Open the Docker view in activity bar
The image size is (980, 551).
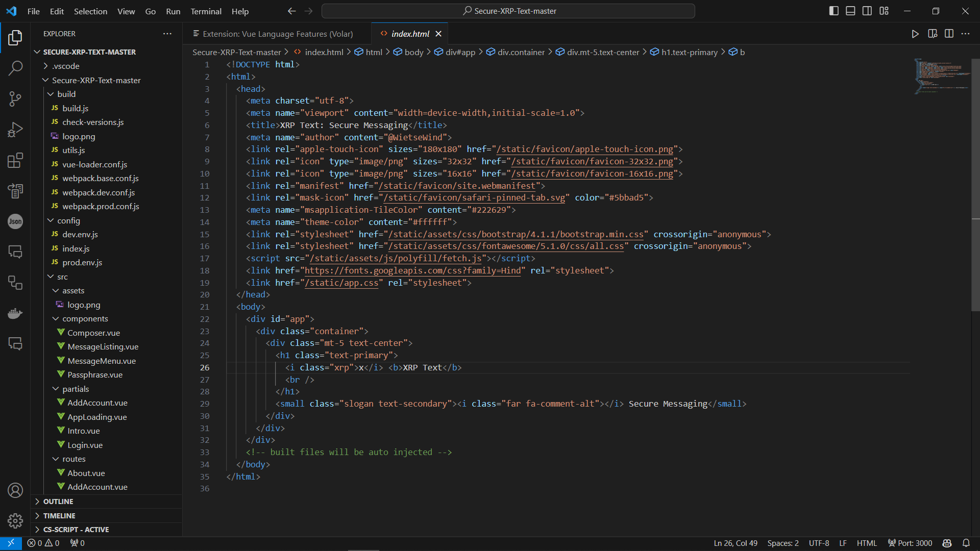[15, 313]
